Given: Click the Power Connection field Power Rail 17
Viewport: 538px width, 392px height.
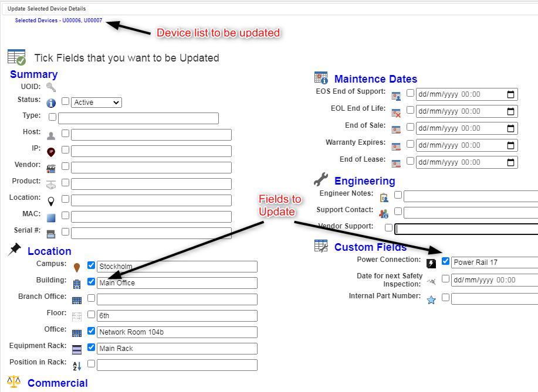Looking at the screenshot, I should (495, 263).
